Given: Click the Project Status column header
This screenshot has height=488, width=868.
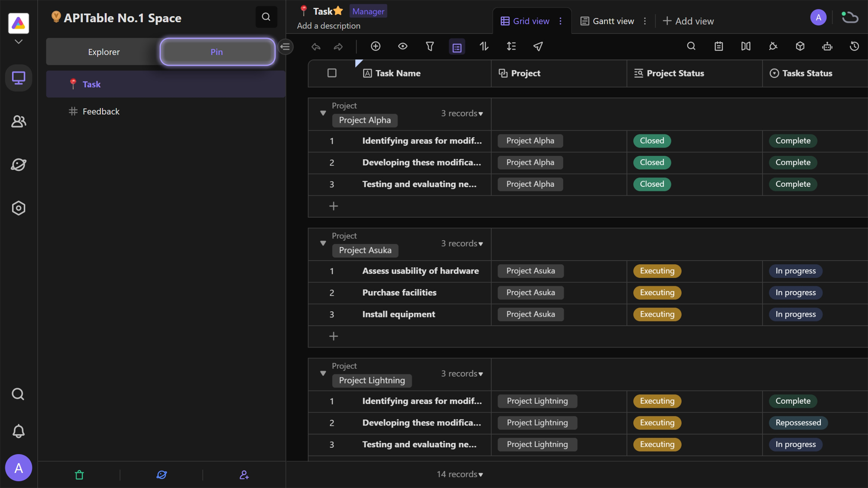Looking at the screenshot, I should [x=694, y=73].
